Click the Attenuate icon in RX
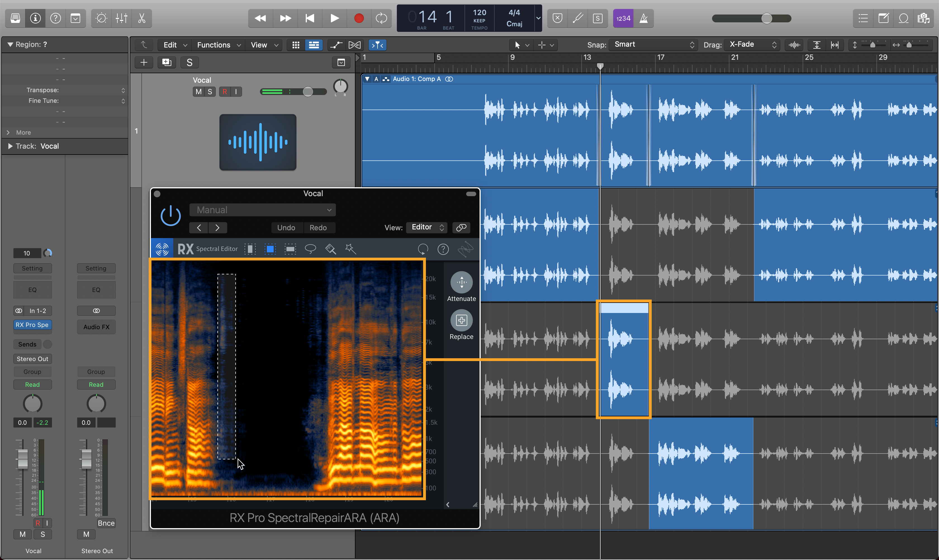The image size is (939, 560). (461, 282)
